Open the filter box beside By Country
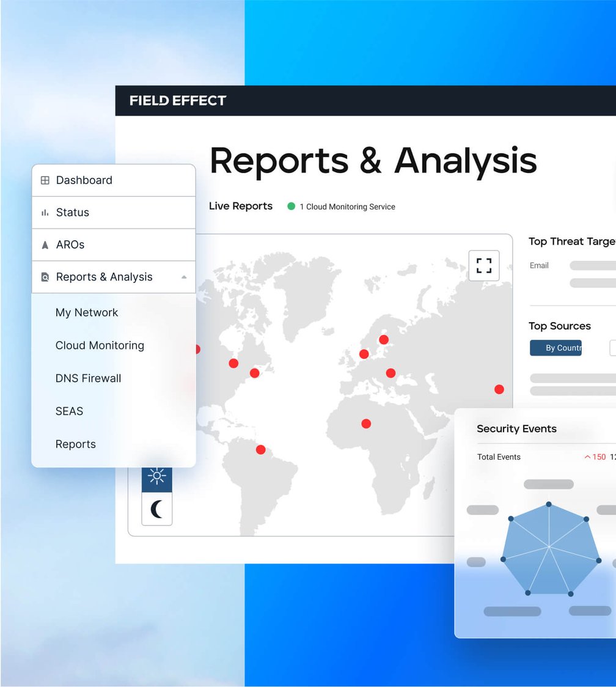The width and height of the screenshot is (616, 687). pyautogui.click(x=612, y=348)
